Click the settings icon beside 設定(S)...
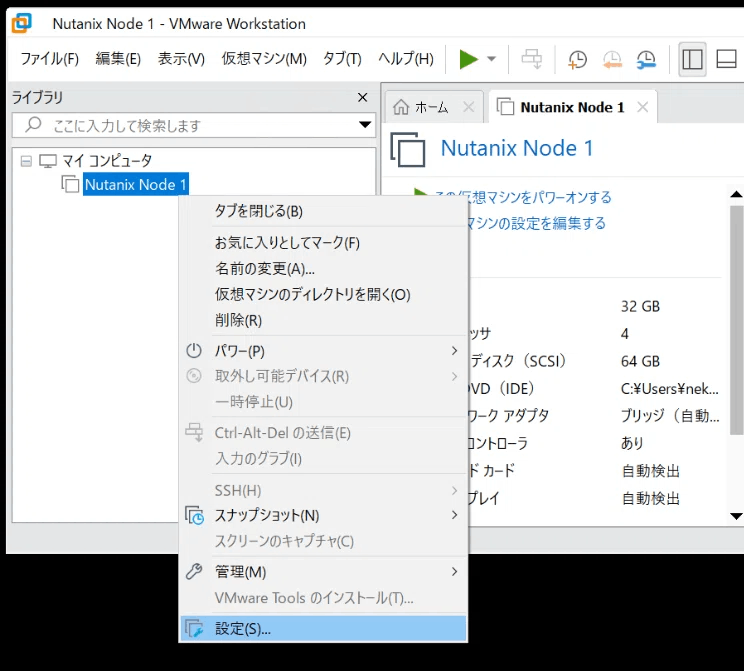This screenshot has width=744, height=671. pyautogui.click(x=194, y=629)
